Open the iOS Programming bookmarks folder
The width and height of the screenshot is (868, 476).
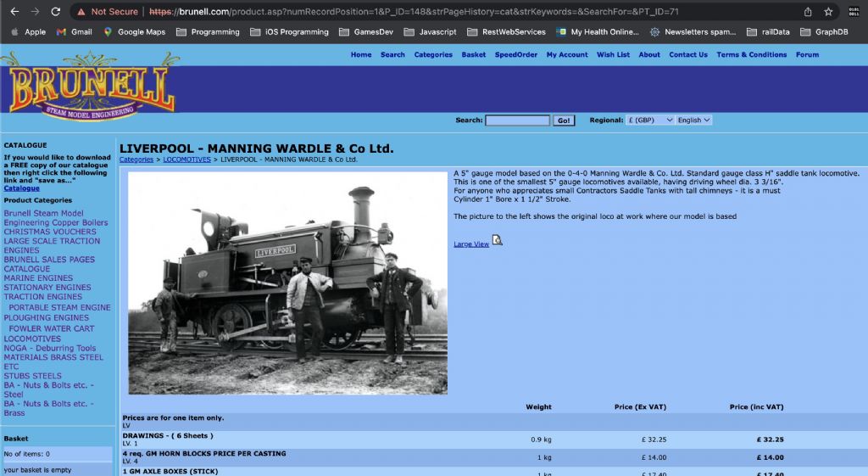pos(290,32)
